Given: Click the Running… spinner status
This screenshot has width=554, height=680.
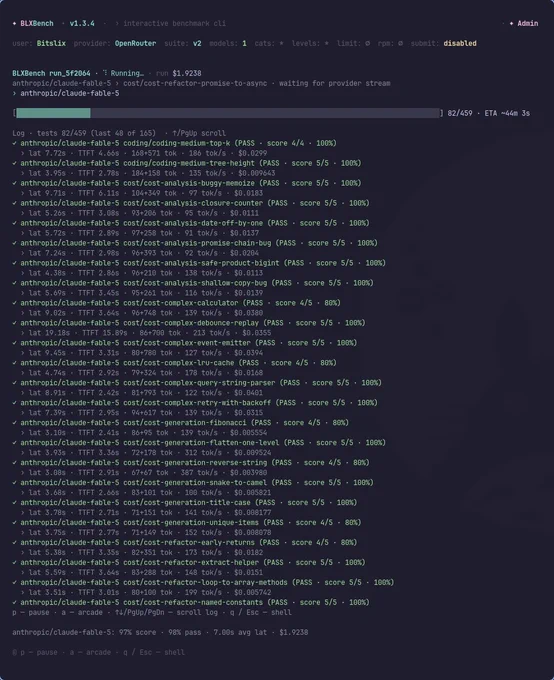Looking at the screenshot, I should (x=123, y=73).
